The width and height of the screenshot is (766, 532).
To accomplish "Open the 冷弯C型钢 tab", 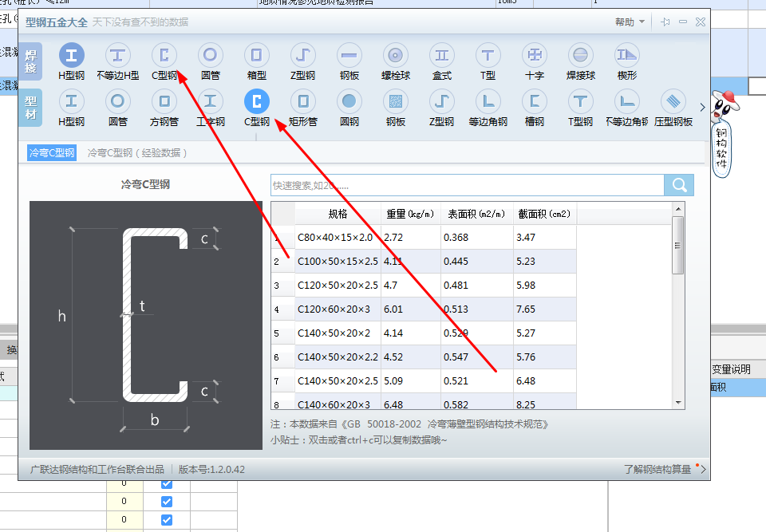I will point(52,153).
